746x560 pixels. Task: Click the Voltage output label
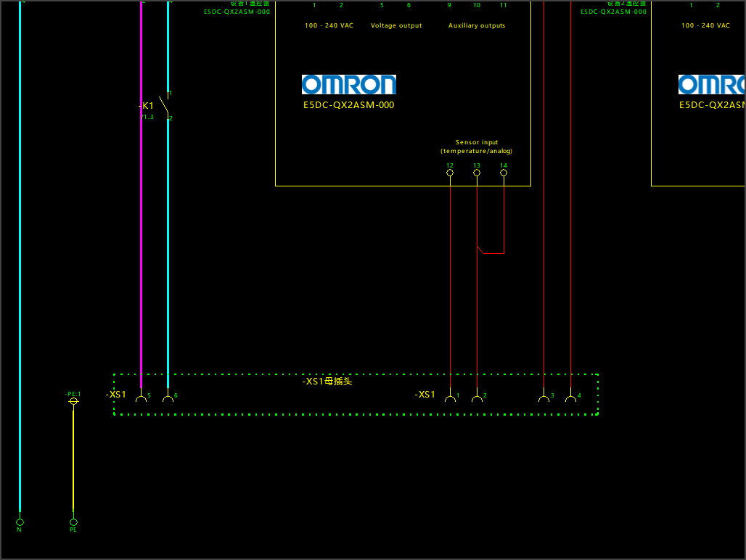pyautogui.click(x=396, y=25)
